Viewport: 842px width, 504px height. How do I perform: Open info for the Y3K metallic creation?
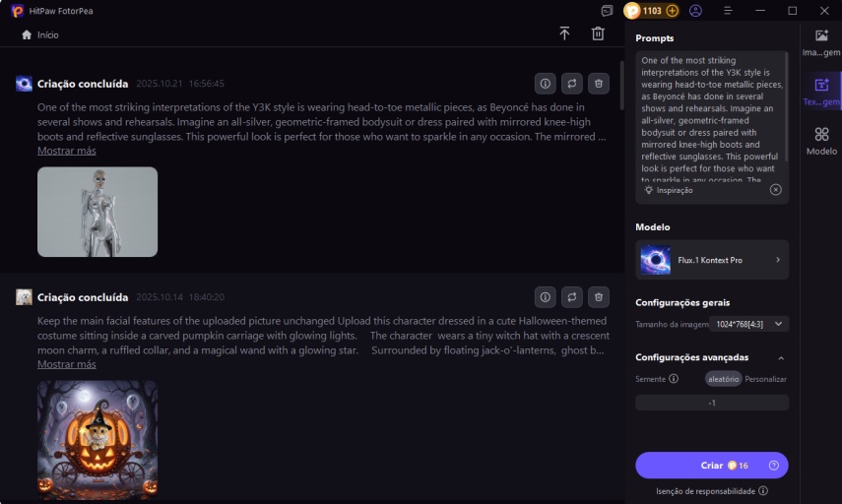tap(546, 84)
